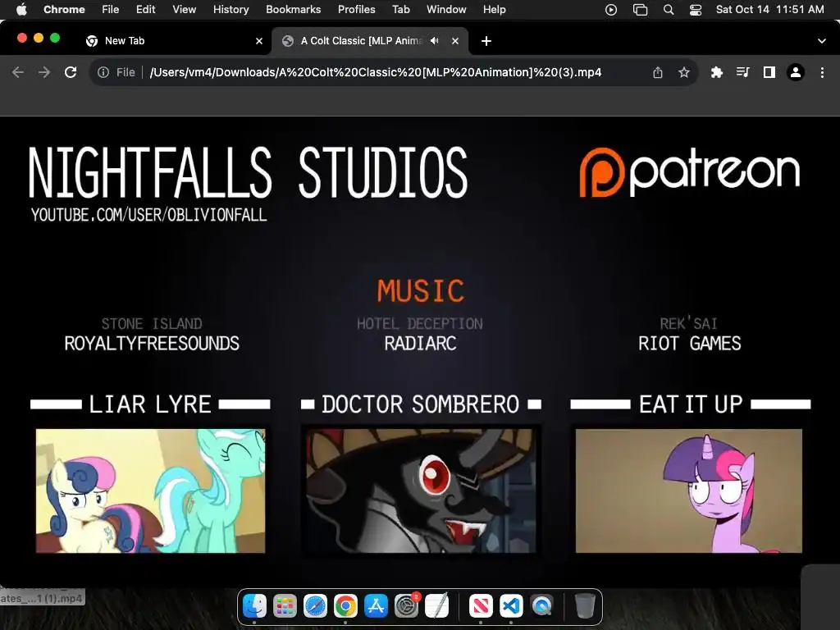Click the EAT IT UP title label
840x630 pixels.
pos(691,404)
